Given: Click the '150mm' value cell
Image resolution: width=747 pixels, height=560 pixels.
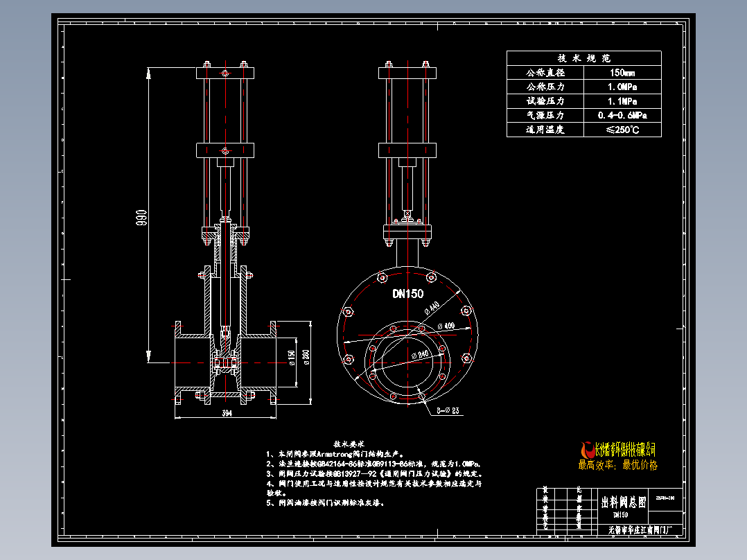Looking at the screenshot, I should point(622,73).
